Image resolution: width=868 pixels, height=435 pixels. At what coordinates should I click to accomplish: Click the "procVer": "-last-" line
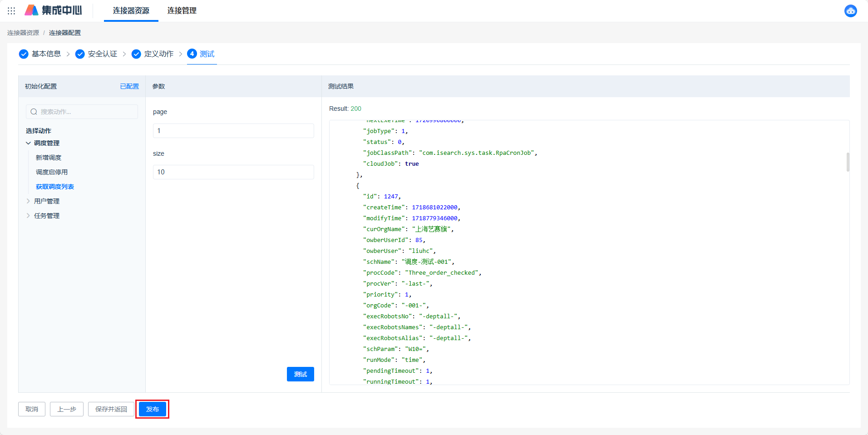point(397,284)
